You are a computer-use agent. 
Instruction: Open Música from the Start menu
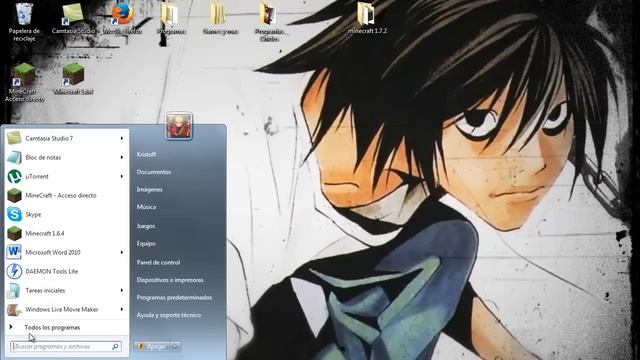pos(146,207)
